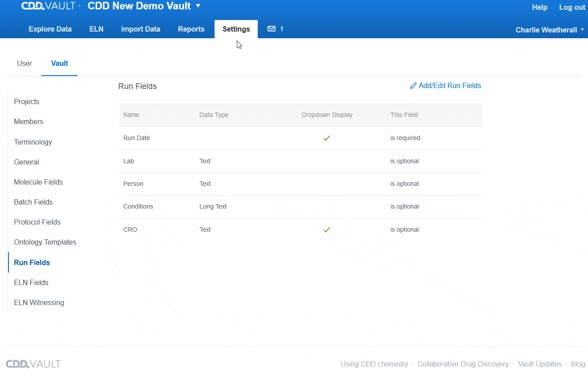
Task: Click the CDD Vault footer logo
Action: (x=33, y=364)
